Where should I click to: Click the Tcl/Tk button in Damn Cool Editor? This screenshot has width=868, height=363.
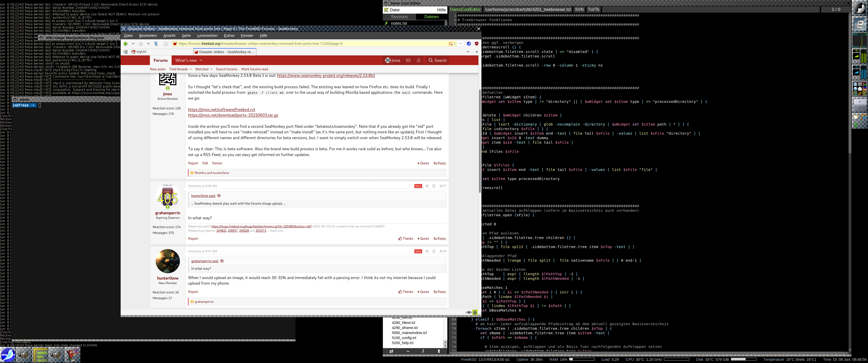tap(593, 9)
